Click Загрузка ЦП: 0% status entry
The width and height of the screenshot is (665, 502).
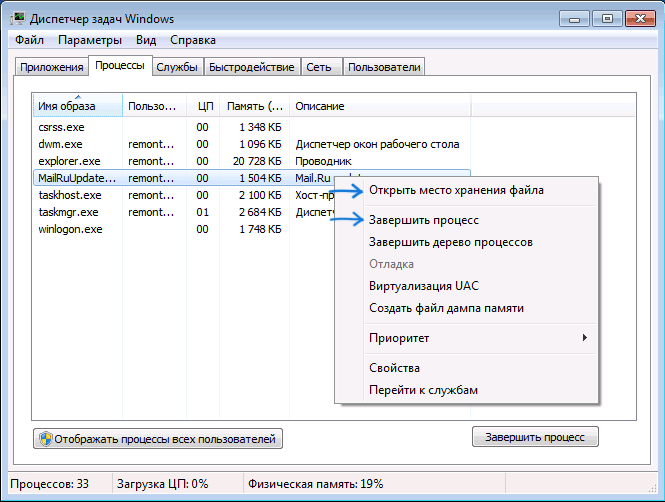point(162,484)
